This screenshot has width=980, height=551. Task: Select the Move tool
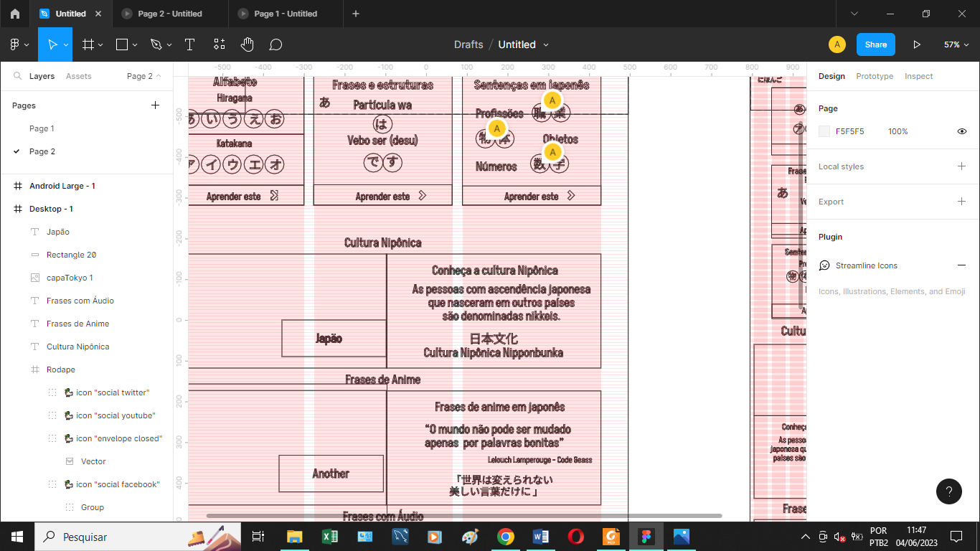tap(52, 44)
